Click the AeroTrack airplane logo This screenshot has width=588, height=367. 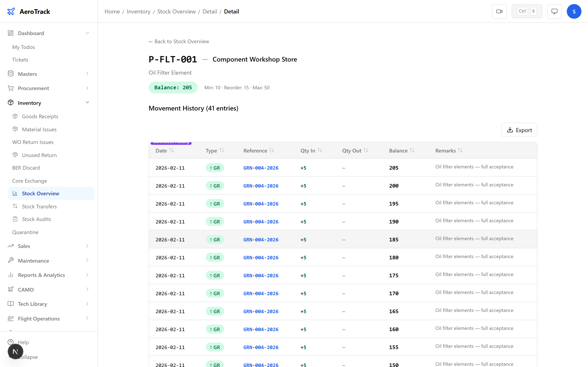click(x=11, y=11)
